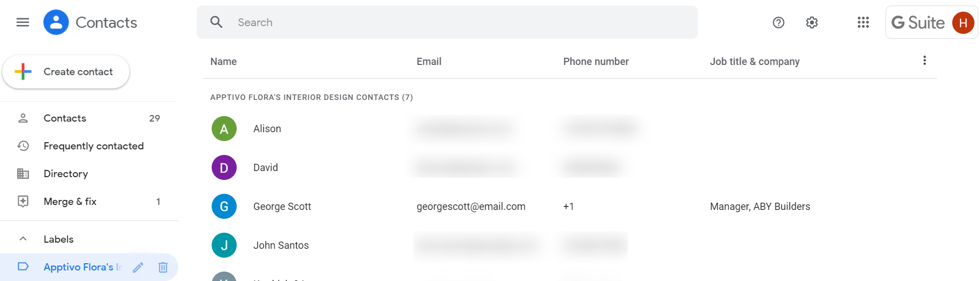This screenshot has height=281, width=980.
Task: Click the search magnifier icon
Action: 216,22
